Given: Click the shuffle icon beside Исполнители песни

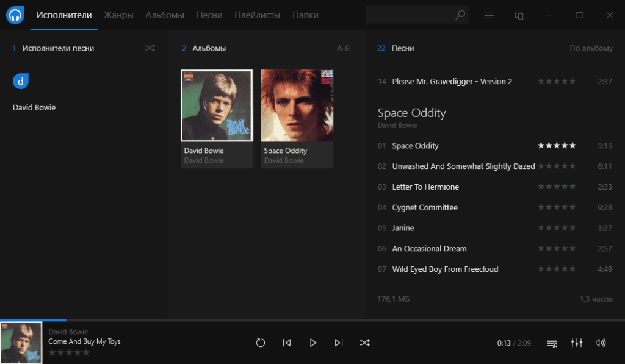Looking at the screenshot, I should pyautogui.click(x=150, y=48).
